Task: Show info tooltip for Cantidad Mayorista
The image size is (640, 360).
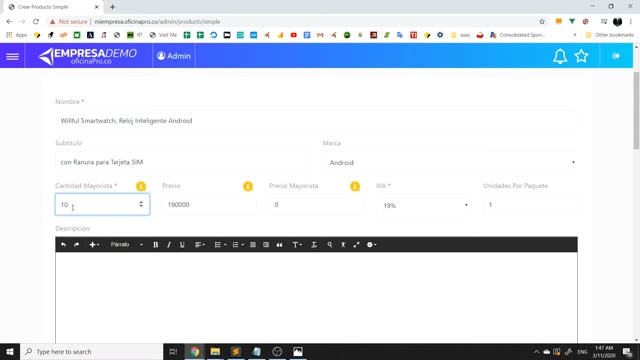Action: pos(141,186)
